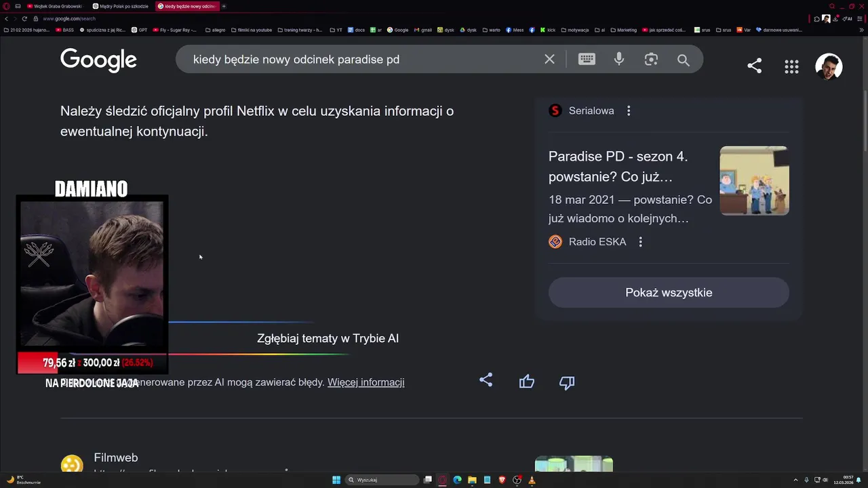This screenshot has height=488, width=868.
Task: Switch to Mądry Polak po szkodzie tab
Action: [120, 6]
